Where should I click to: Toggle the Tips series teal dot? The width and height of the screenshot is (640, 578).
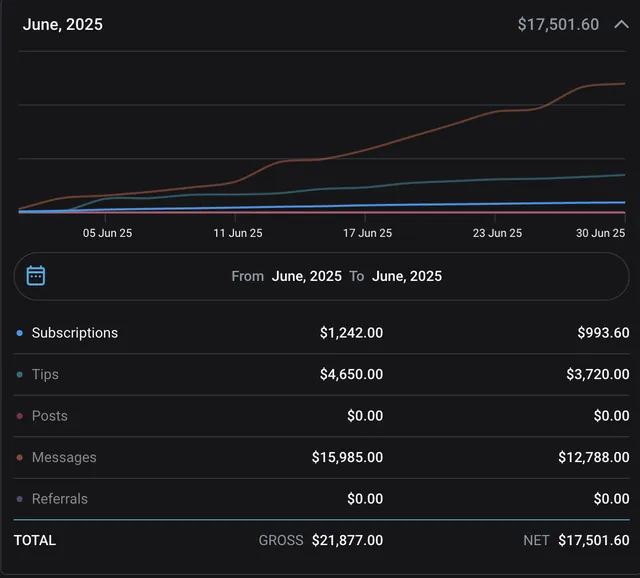19,375
